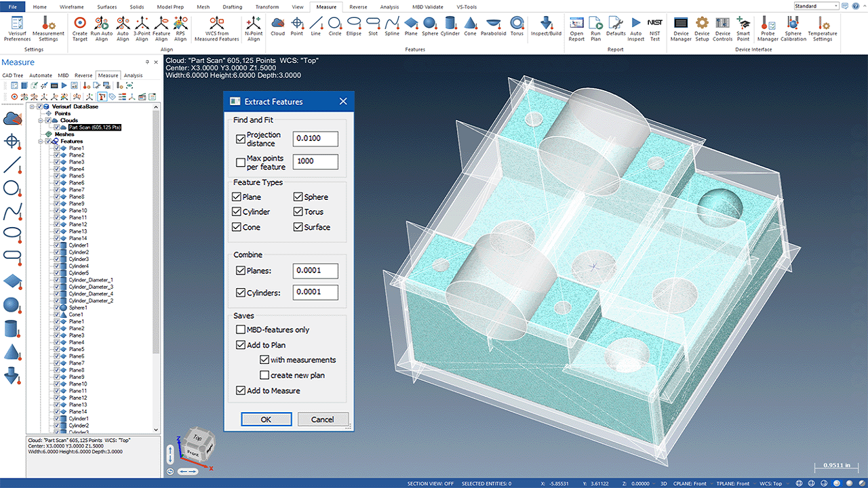Open Probe Manager in the ribbon

coord(768,28)
